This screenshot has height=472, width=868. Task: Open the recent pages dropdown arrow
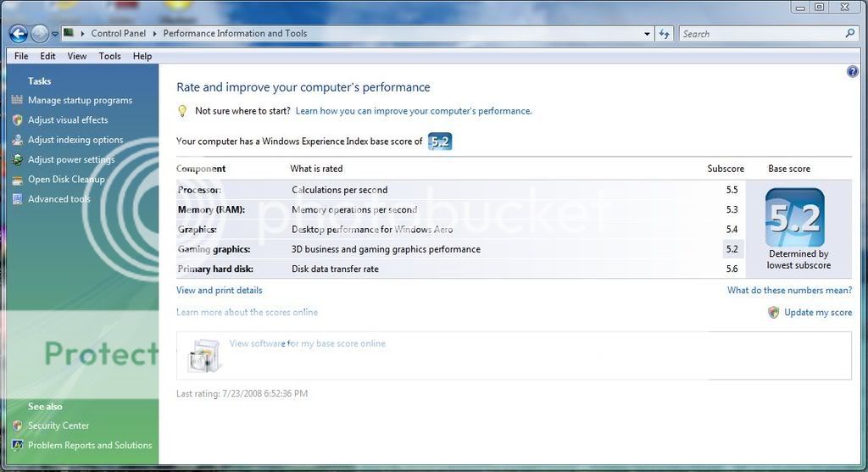point(55,34)
